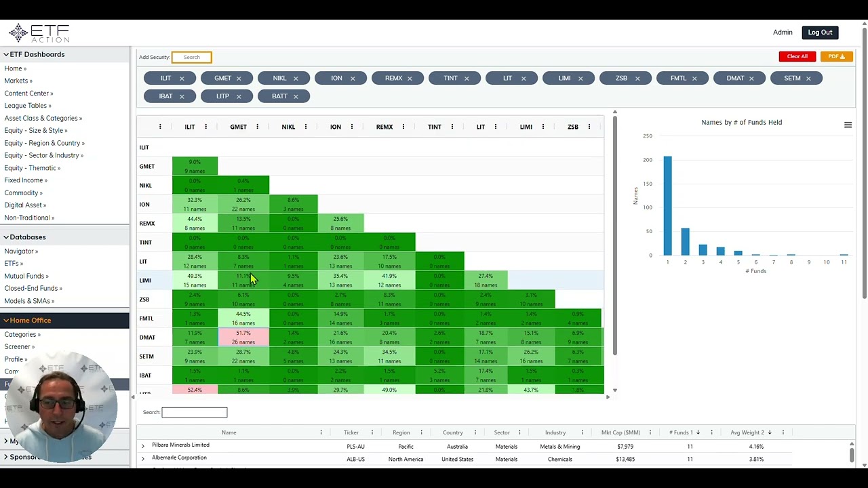Focus the Add Security search box
868x488 pixels.
tap(191, 58)
